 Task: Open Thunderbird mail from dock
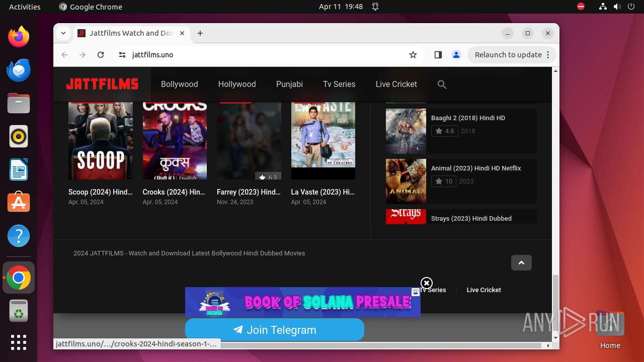click(19, 70)
